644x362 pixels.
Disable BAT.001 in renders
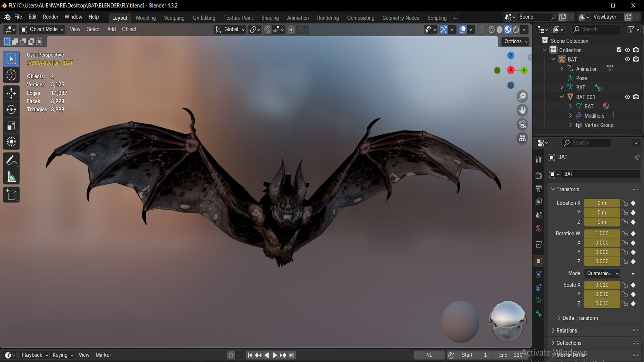click(x=636, y=97)
